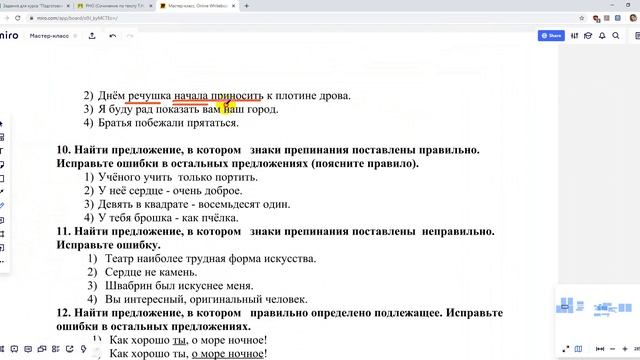Select the sticky note tool
This screenshot has width=640, height=360.
[2, 164]
